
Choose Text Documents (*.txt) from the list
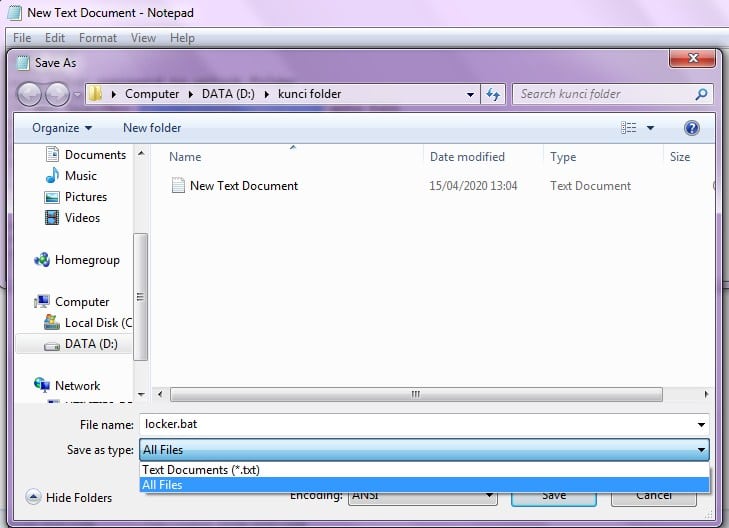tap(424, 470)
